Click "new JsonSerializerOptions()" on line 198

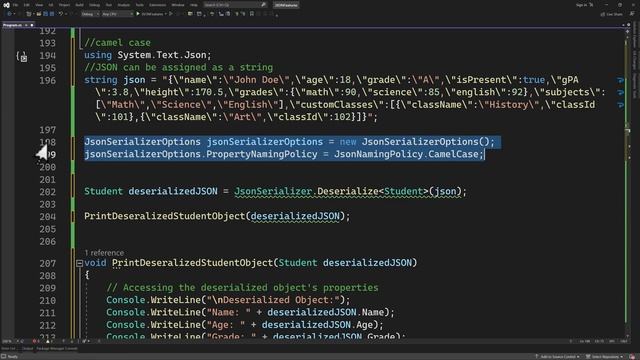tap(415, 142)
